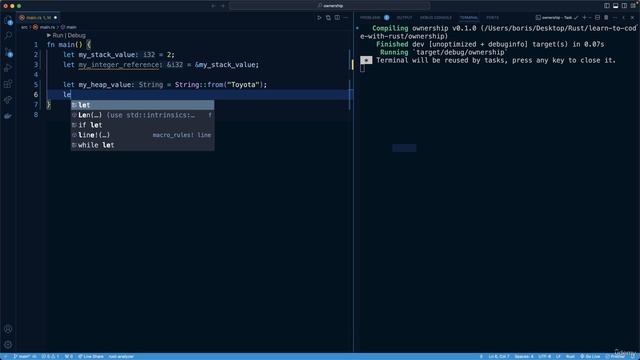
Task: Click the rust-analyzer status bar item
Action: click(121, 356)
